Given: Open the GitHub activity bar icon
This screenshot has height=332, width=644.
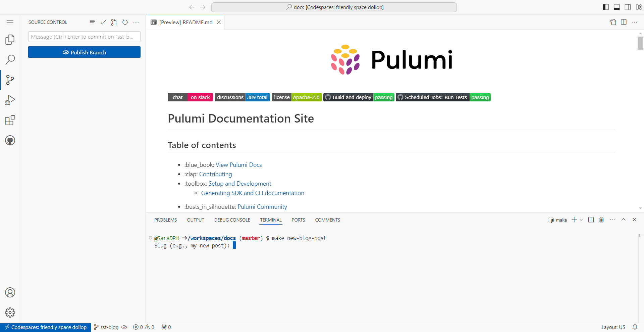Looking at the screenshot, I should click(x=10, y=140).
